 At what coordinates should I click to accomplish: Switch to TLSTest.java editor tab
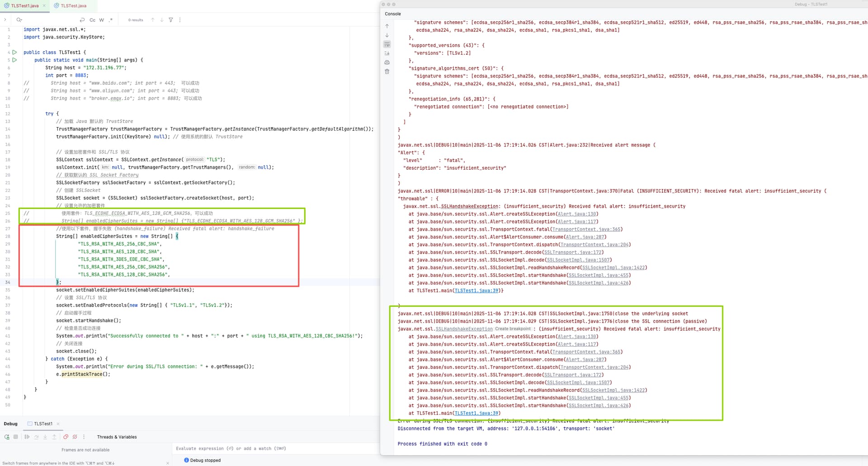point(73,6)
